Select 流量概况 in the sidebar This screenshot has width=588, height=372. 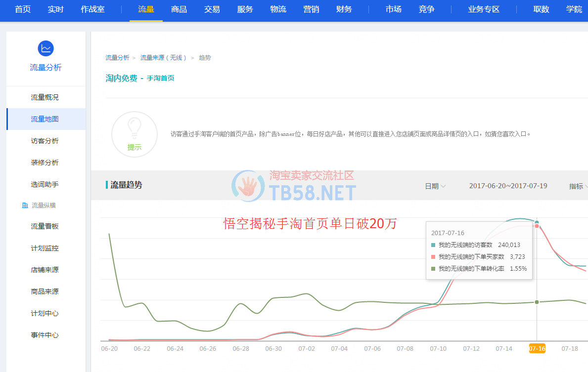(x=45, y=97)
